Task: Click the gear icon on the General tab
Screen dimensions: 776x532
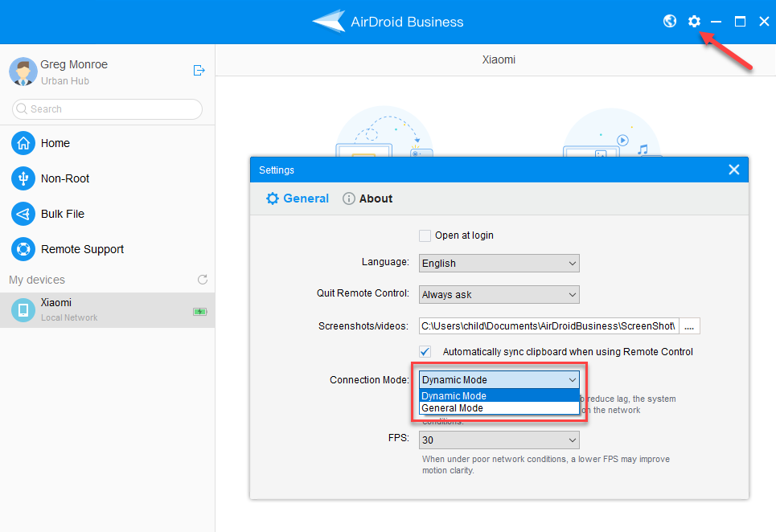Action: click(272, 198)
